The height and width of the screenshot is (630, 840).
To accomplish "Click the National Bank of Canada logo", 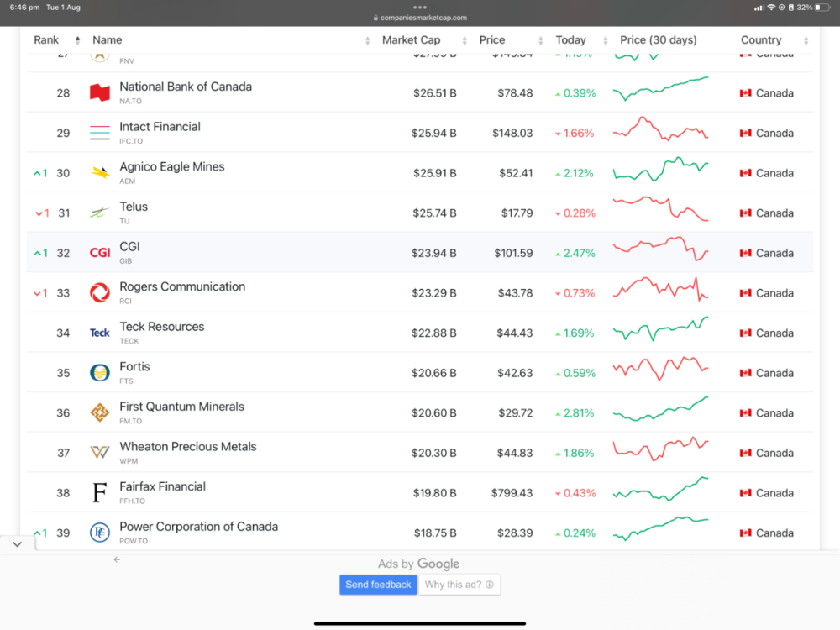I will click(x=100, y=92).
